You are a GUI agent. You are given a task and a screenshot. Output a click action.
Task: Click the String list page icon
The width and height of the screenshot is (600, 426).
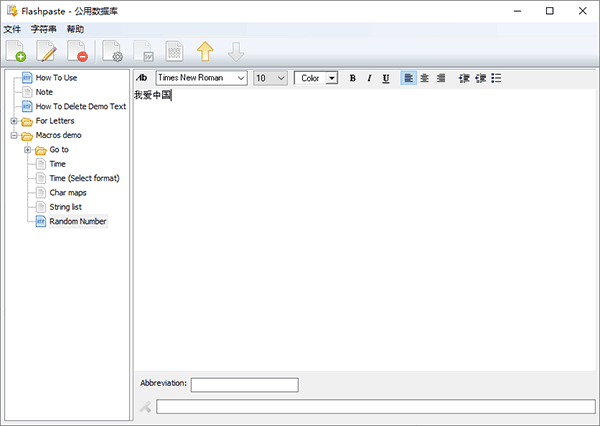(41, 207)
